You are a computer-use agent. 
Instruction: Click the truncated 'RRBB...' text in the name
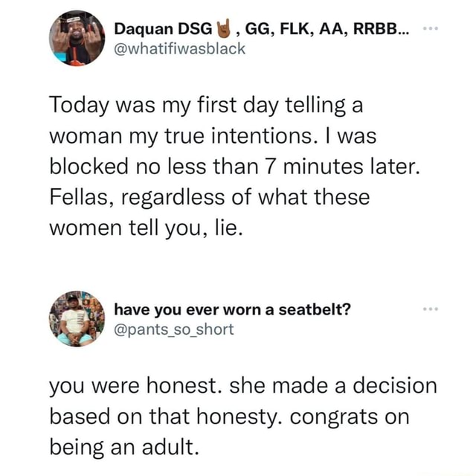point(381,29)
